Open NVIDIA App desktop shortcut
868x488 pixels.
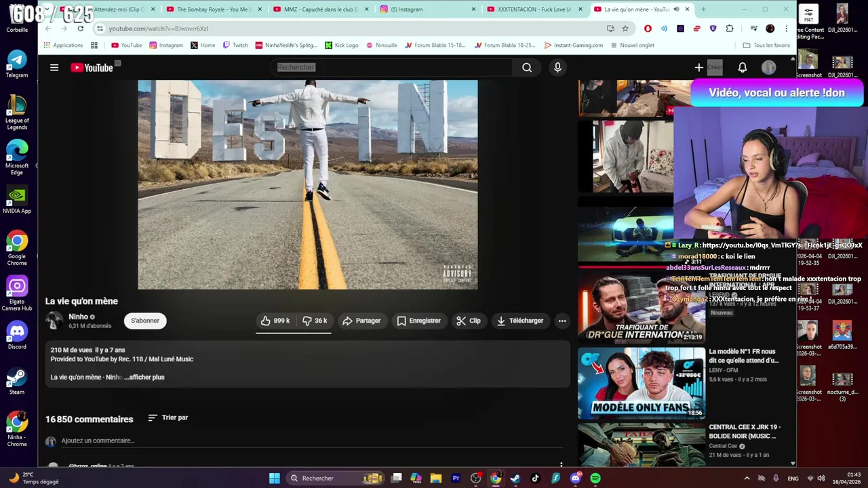tap(17, 200)
